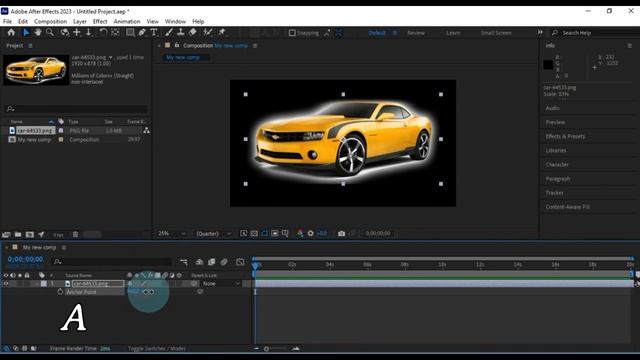Switch to the Review workspace
The width and height of the screenshot is (640, 360).
pos(416,33)
